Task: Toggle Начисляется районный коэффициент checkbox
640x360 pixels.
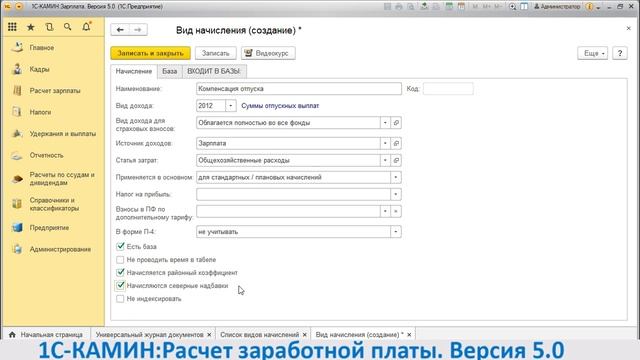Action: click(x=120, y=272)
